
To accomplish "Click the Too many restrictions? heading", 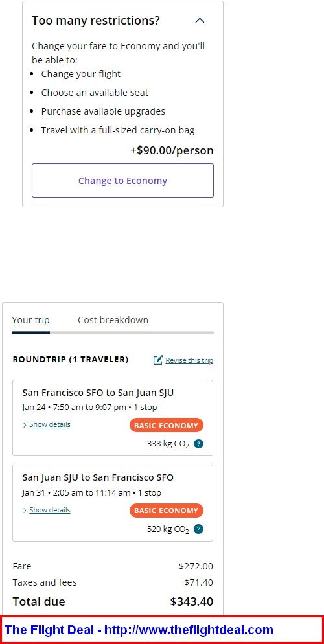I will [96, 21].
